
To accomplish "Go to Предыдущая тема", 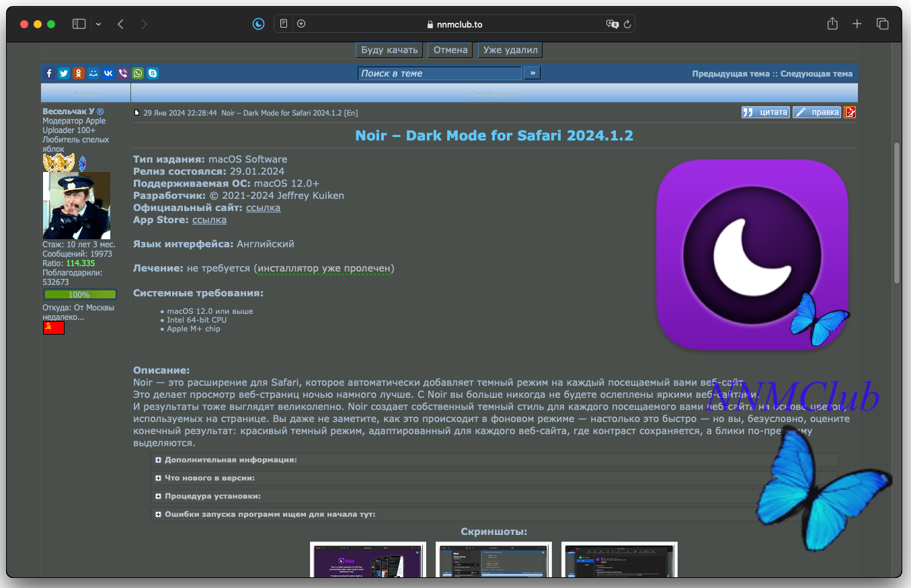I will [731, 74].
